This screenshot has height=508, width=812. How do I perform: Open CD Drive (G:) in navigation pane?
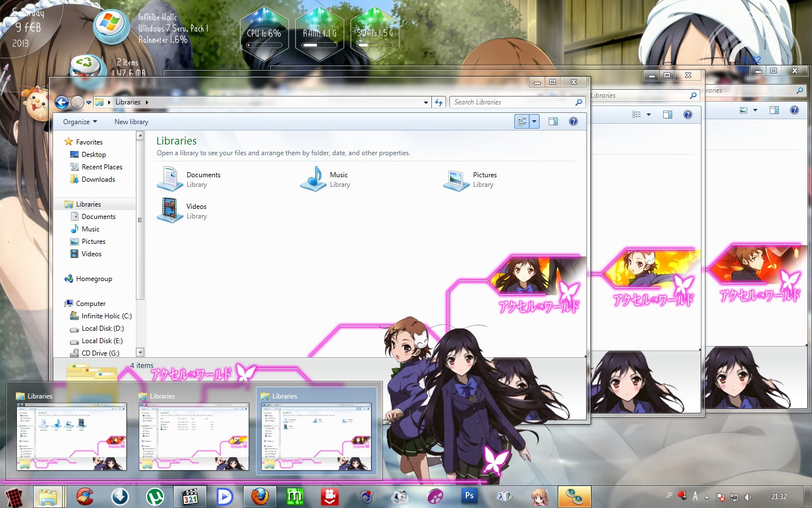click(x=100, y=353)
